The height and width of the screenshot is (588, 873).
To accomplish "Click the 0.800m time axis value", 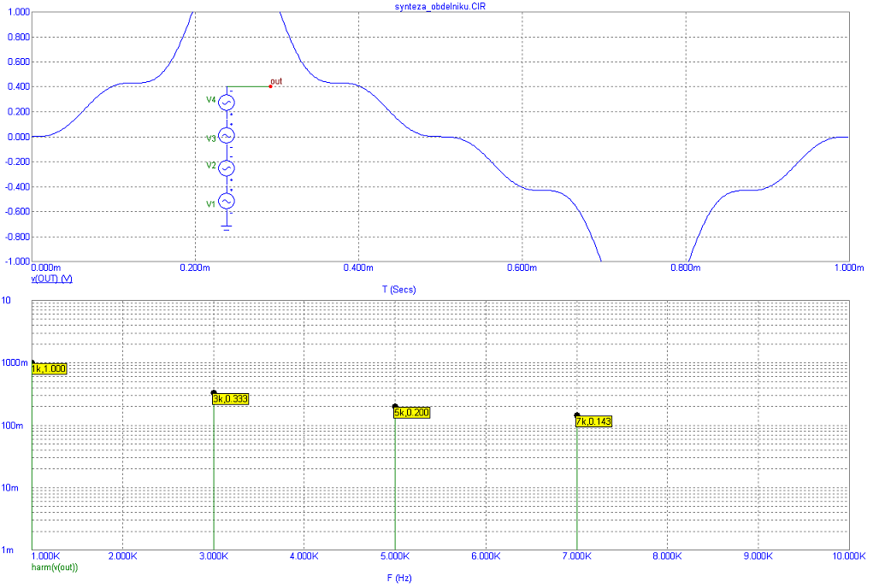I will point(686,268).
